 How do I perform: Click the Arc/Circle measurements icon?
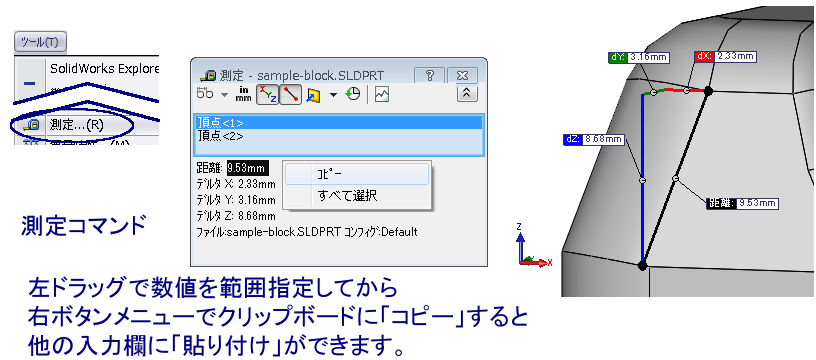pos(206,95)
